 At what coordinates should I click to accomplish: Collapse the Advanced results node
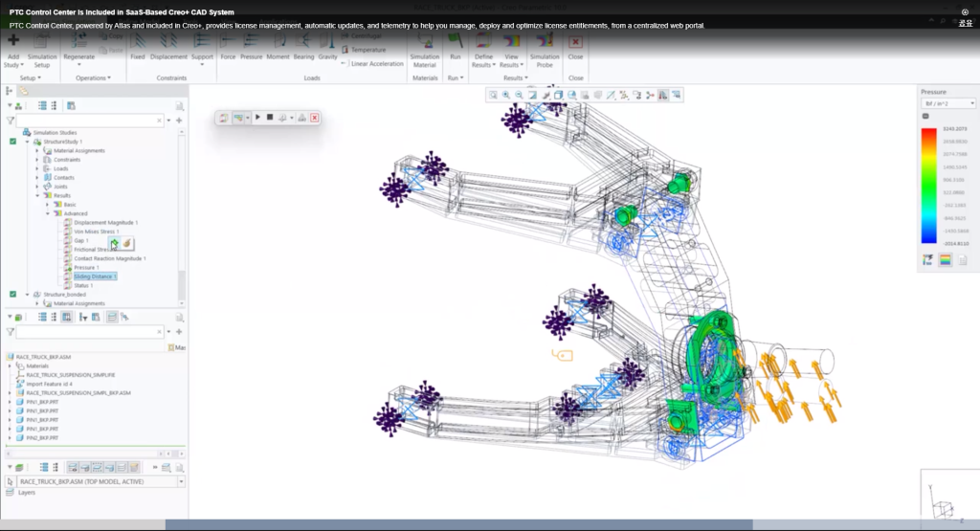(x=48, y=213)
